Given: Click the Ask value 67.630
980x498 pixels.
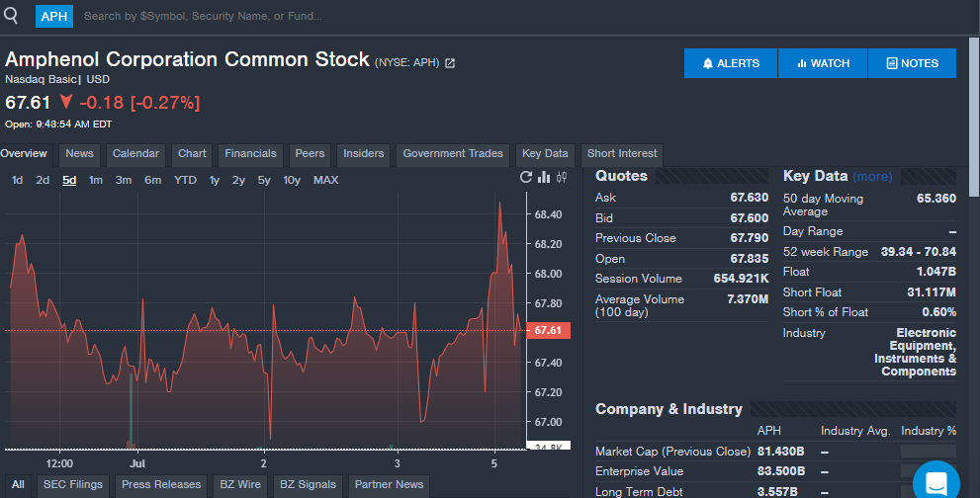Looking at the screenshot, I should tap(749, 198).
